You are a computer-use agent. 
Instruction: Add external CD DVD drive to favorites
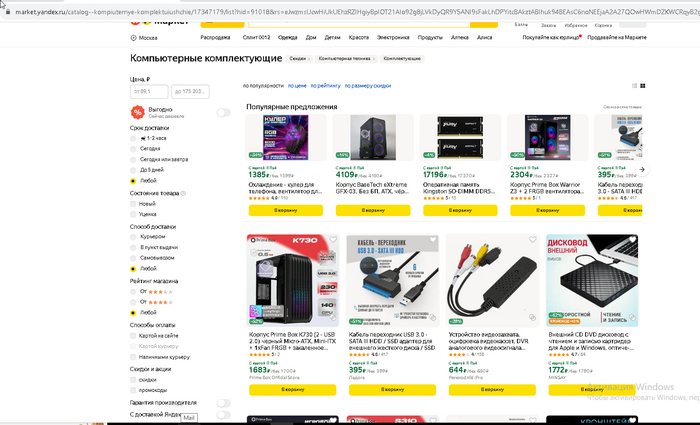click(632, 240)
